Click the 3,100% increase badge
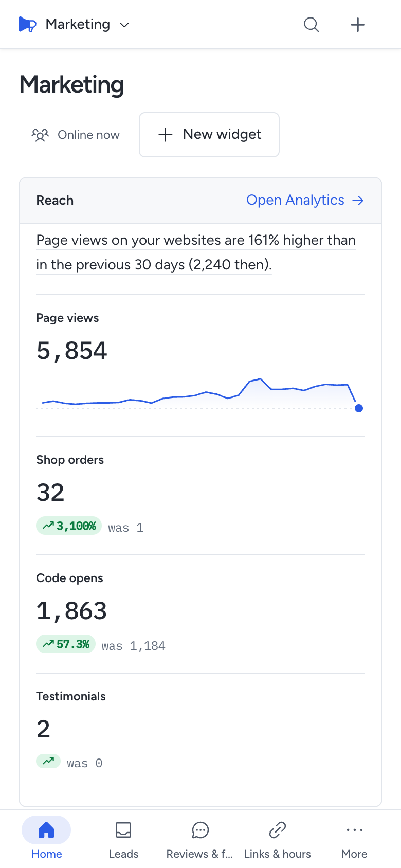401x868 pixels. tap(69, 526)
